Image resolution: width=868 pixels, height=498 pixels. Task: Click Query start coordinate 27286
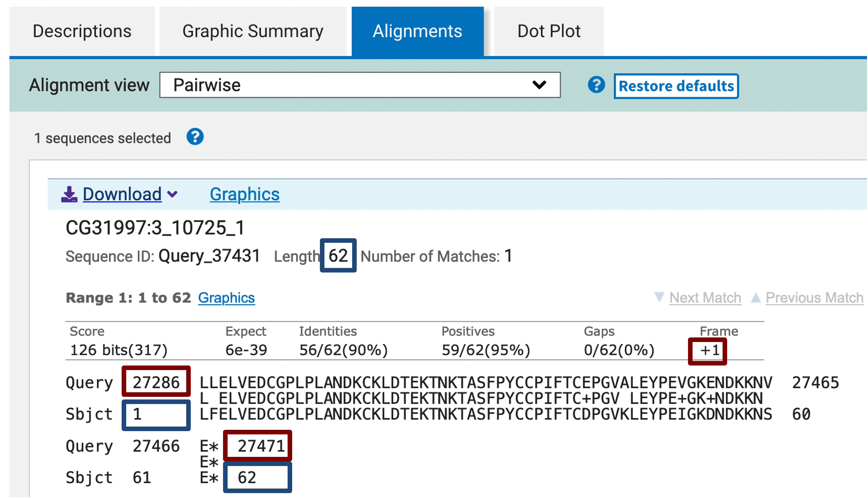[x=156, y=382]
